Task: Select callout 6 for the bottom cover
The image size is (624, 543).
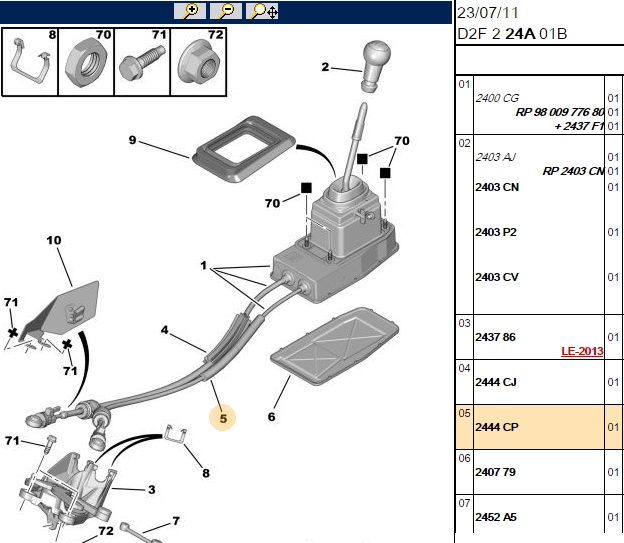Action: pyautogui.click(x=271, y=417)
